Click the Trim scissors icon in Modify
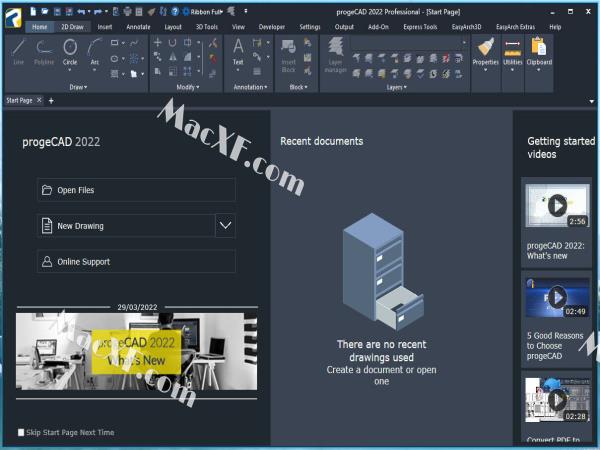This screenshot has height=450, width=600. [213, 42]
